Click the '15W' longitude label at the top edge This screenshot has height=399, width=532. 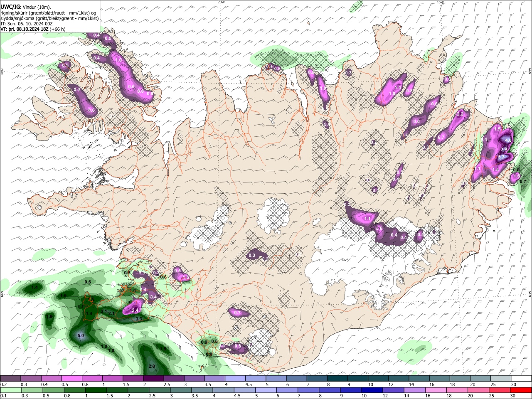click(440, 2)
